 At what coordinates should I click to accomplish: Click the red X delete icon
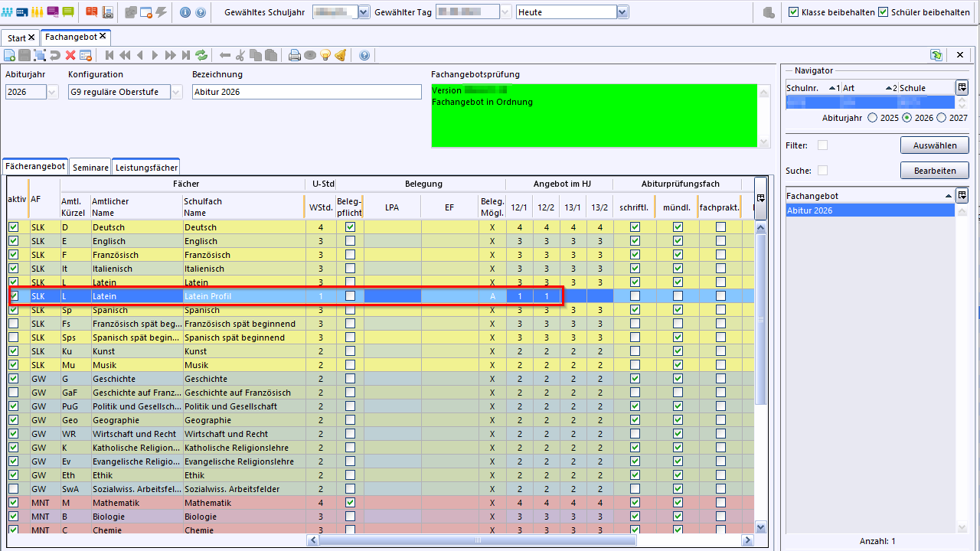[x=70, y=55]
